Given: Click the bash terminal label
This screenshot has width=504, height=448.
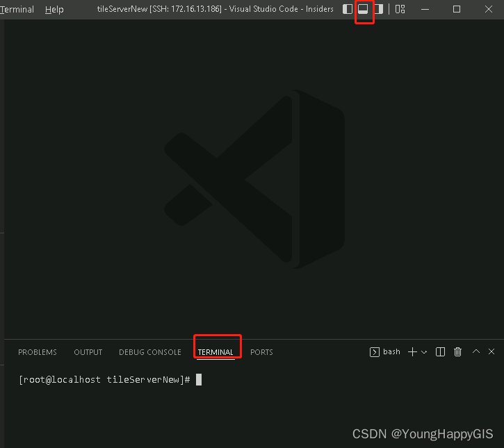Looking at the screenshot, I should (x=391, y=351).
